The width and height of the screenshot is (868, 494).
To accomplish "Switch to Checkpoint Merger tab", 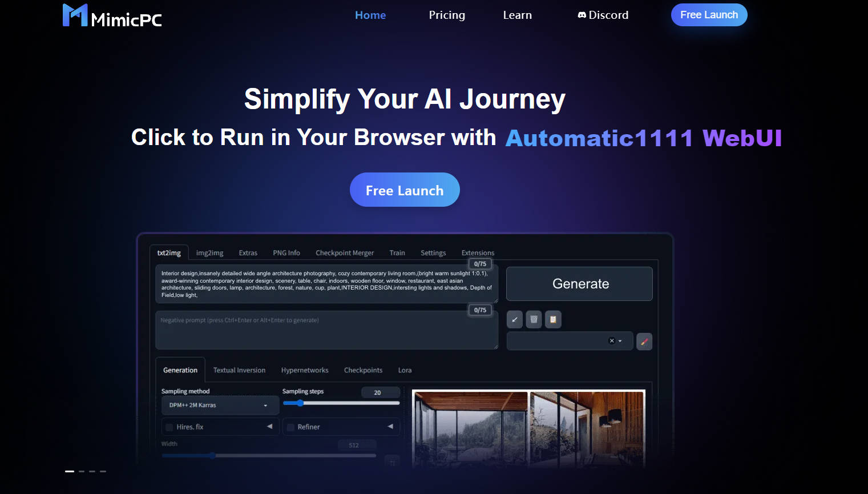I will [x=345, y=252].
